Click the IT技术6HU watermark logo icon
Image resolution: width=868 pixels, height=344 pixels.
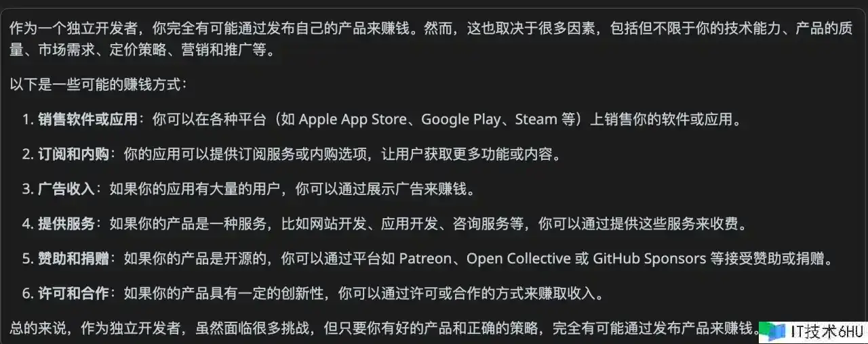[773, 331]
